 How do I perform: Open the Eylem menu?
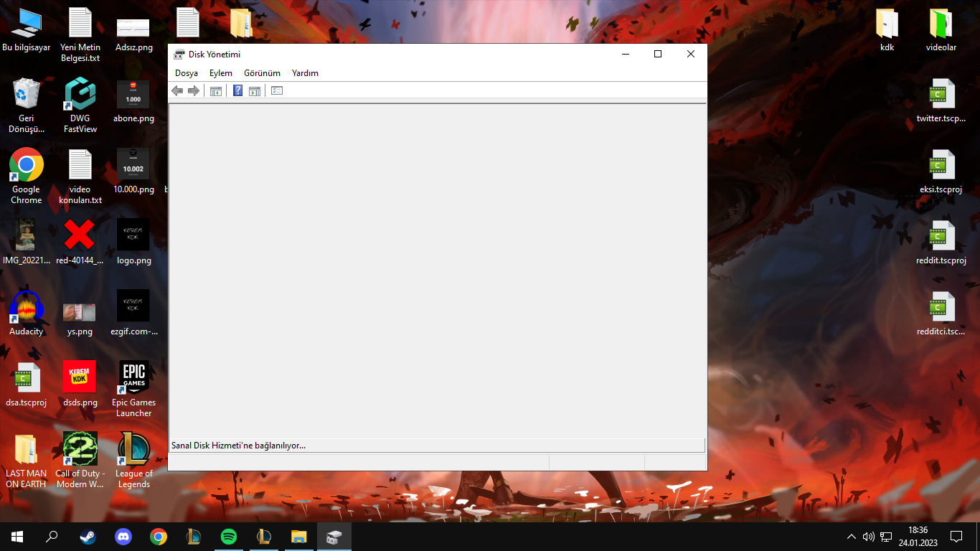pyautogui.click(x=221, y=73)
